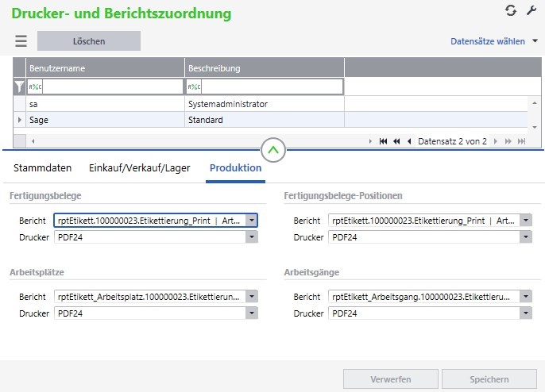Jump to last record in pager
Image resolution: width=545 pixels, height=392 pixels.
[521, 141]
